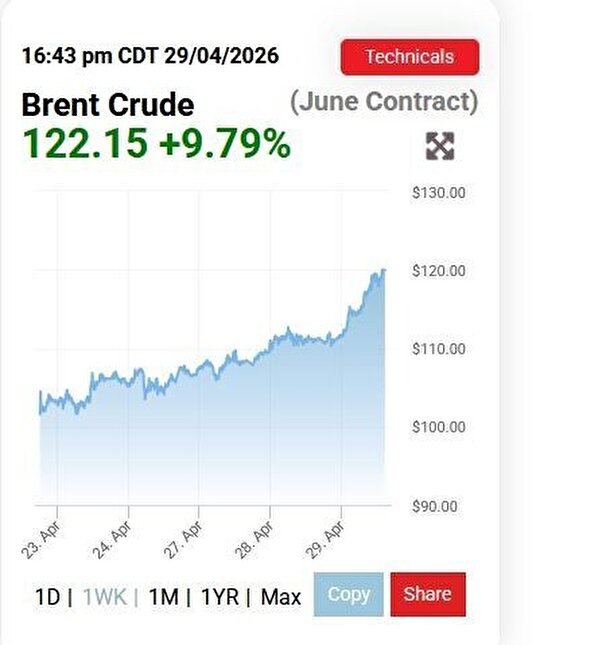Click the fullscreen expand chart icon
This screenshot has height=645, width=606.
[x=440, y=147]
